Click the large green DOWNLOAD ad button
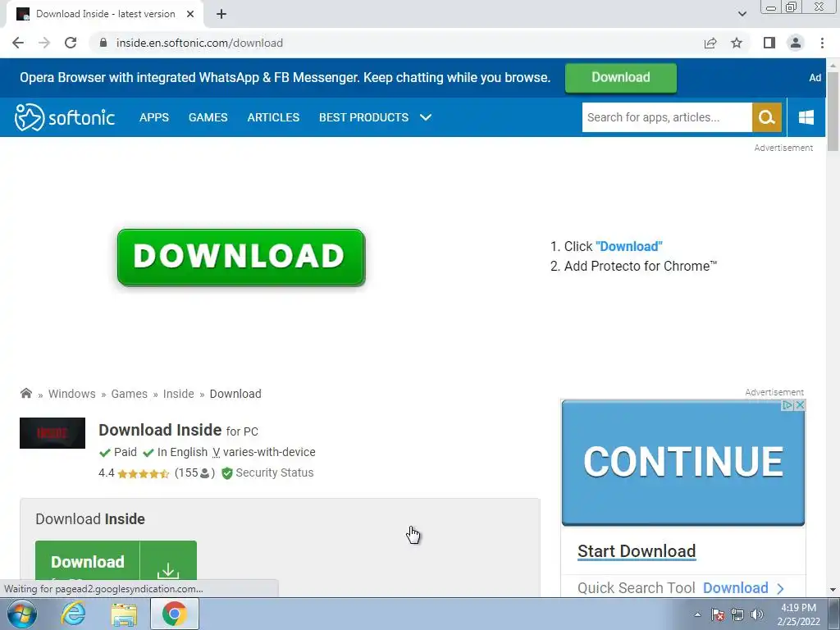The image size is (840, 630). point(241,257)
